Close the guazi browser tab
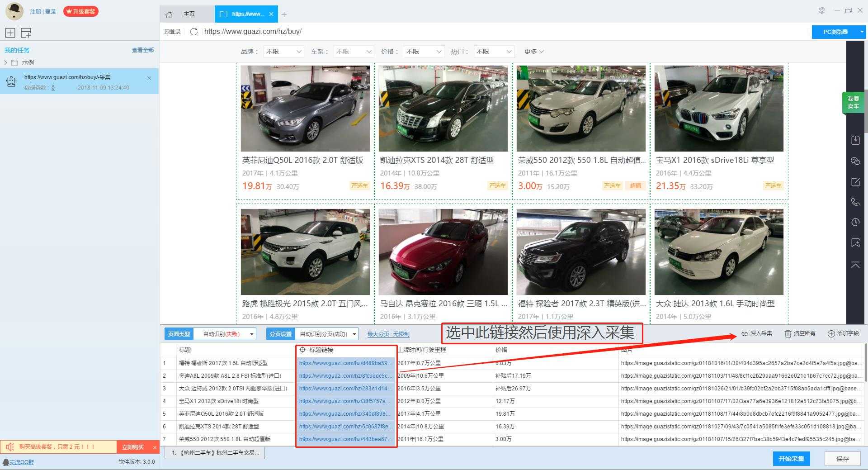 271,14
